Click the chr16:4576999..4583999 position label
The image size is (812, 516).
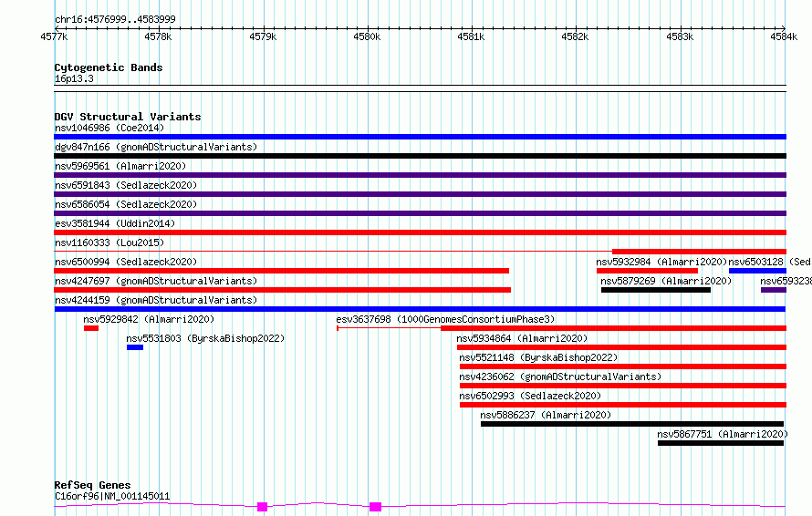coord(115,19)
